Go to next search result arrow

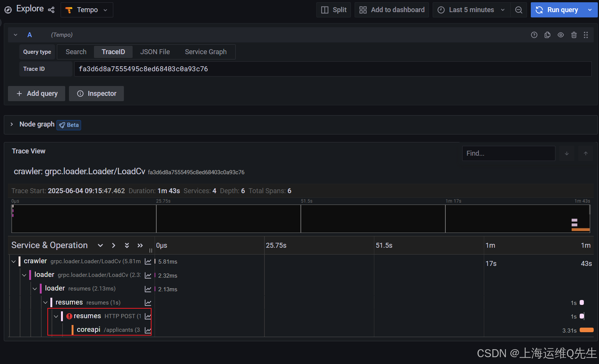click(567, 153)
